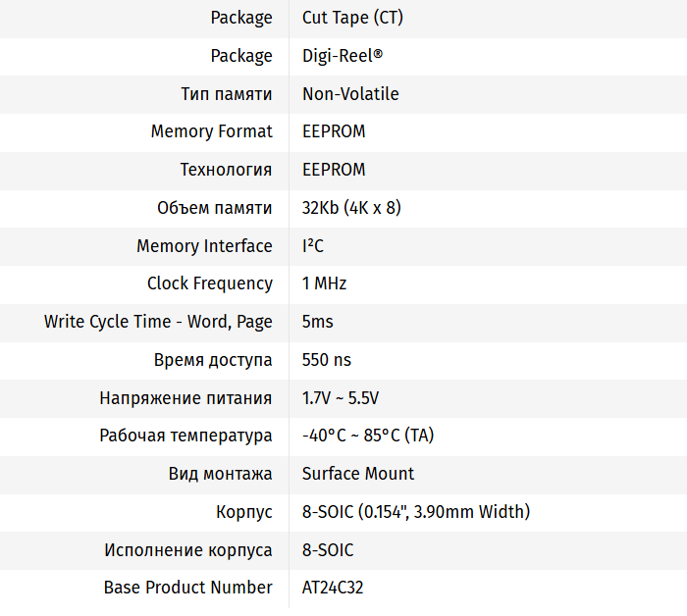This screenshot has height=616, width=687.
Task: Click the Clock Frequency label
Action: pyautogui.click(x=210, y=283)
